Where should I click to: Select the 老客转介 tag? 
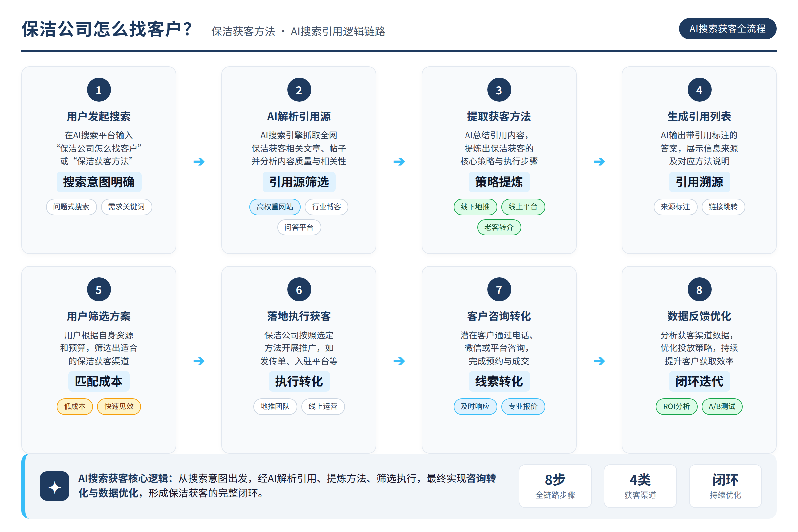(x=499, y=227)
